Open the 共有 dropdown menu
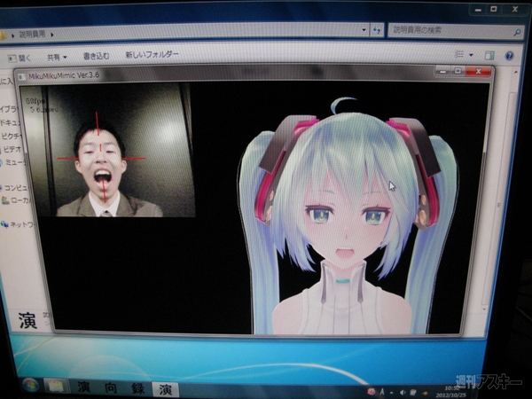532x399 pixels. click(57, 58)
